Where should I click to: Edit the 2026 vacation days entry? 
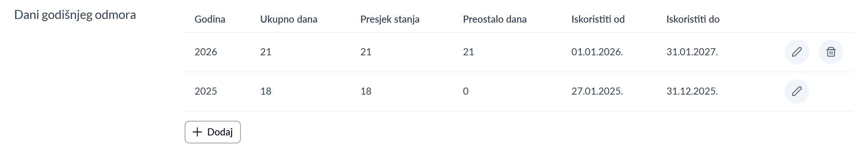pyautogui.click(x=797, y=52)
